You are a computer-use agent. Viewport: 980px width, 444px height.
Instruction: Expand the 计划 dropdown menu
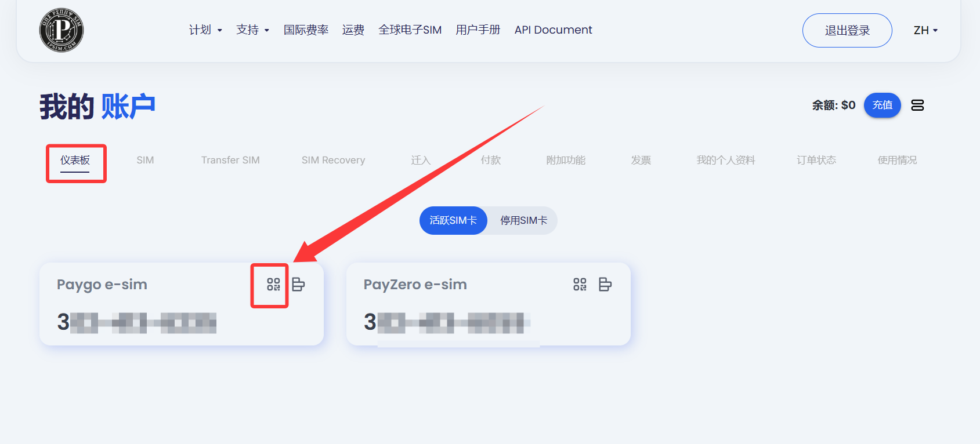pos(205,30)
